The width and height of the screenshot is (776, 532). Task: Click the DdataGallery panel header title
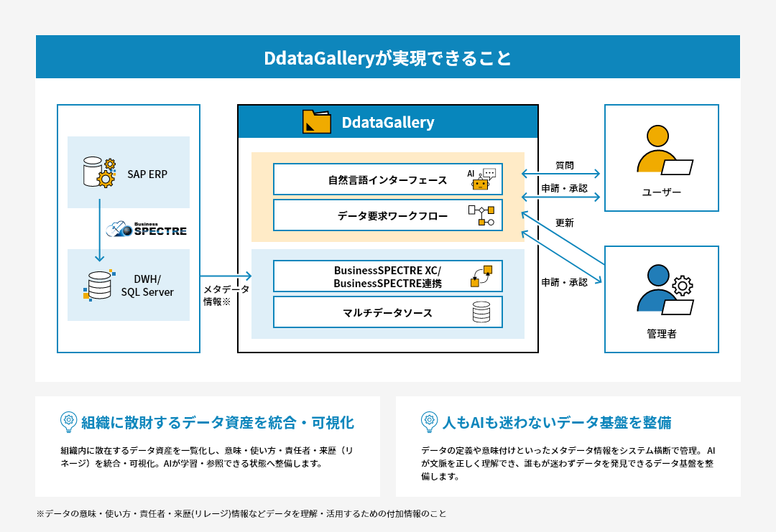[x=388, y=122]
